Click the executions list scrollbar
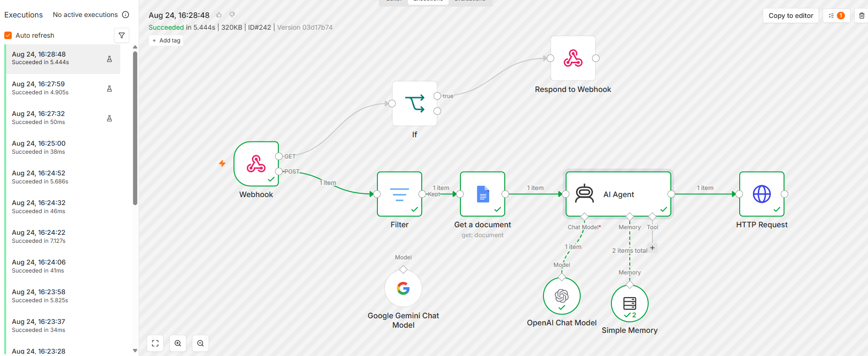This screenshot has height=356, width=868. [x=135, y=128]
